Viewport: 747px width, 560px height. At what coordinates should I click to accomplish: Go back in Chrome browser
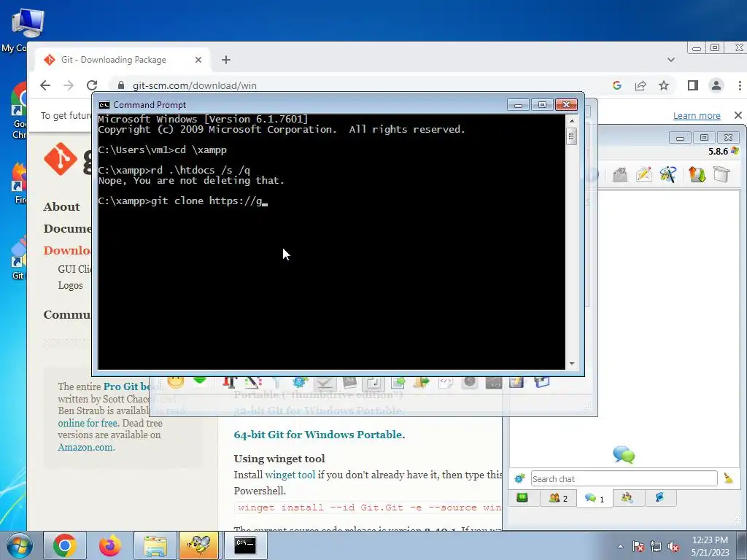45,85
